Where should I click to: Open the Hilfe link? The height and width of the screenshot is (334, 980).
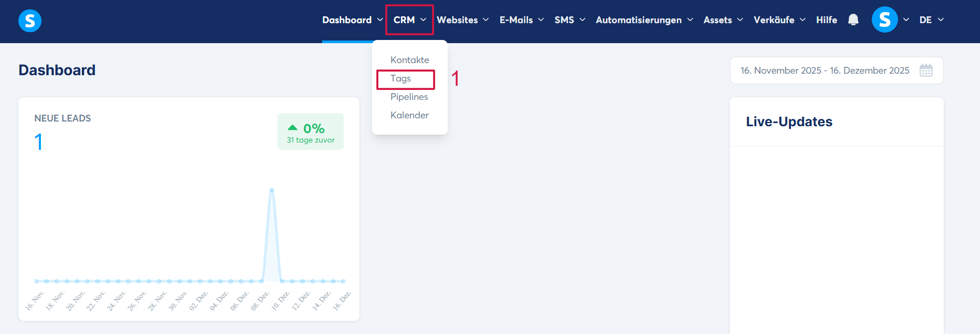coord(827,20)
